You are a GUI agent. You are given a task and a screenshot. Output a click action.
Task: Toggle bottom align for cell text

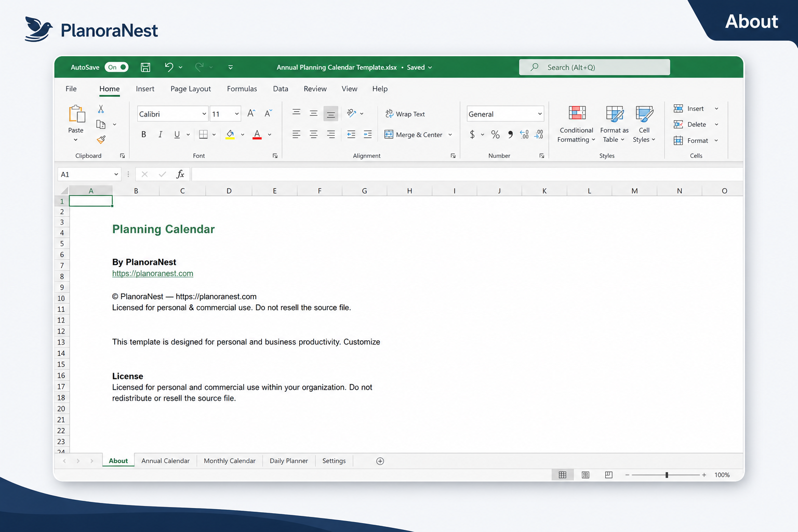pos(330,114)
